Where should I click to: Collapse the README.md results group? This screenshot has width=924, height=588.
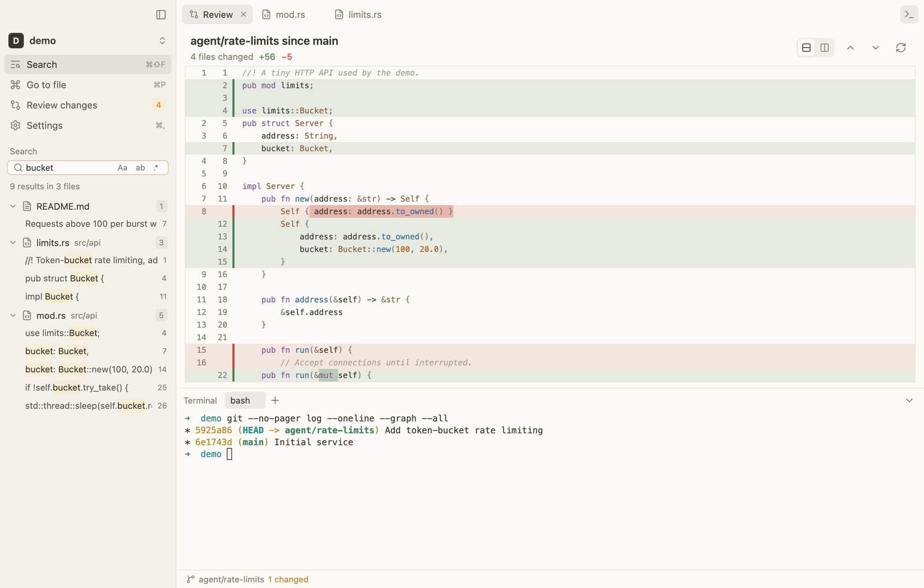[x=13, y=206]
